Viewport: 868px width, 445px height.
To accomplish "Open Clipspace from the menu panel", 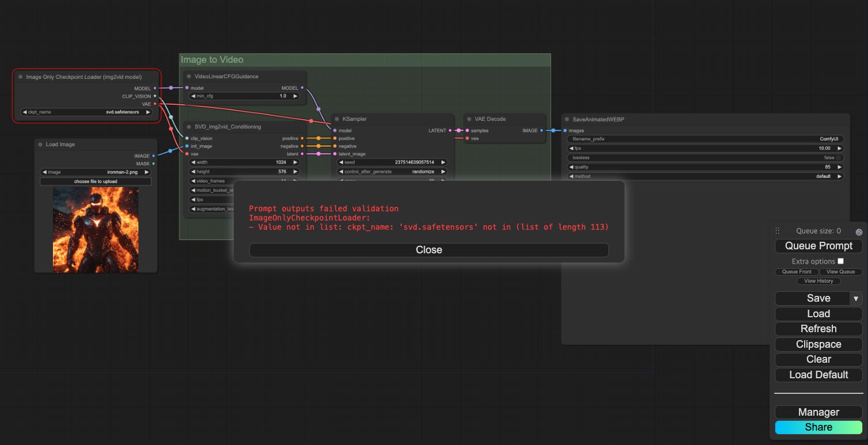I will [818, 344].
